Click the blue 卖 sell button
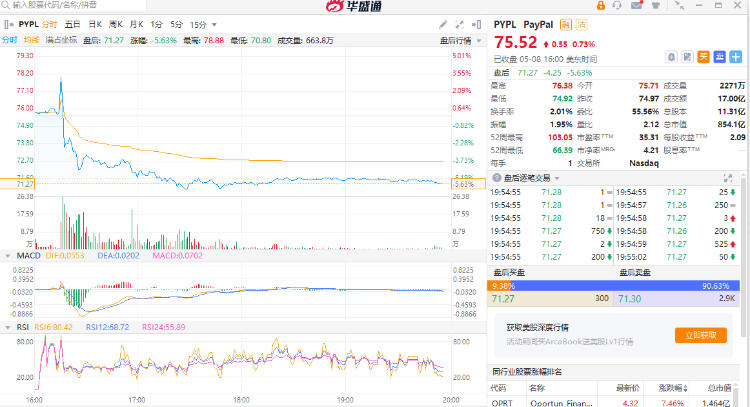The width and height of the screenshot is (750, 407). point(719,57)
